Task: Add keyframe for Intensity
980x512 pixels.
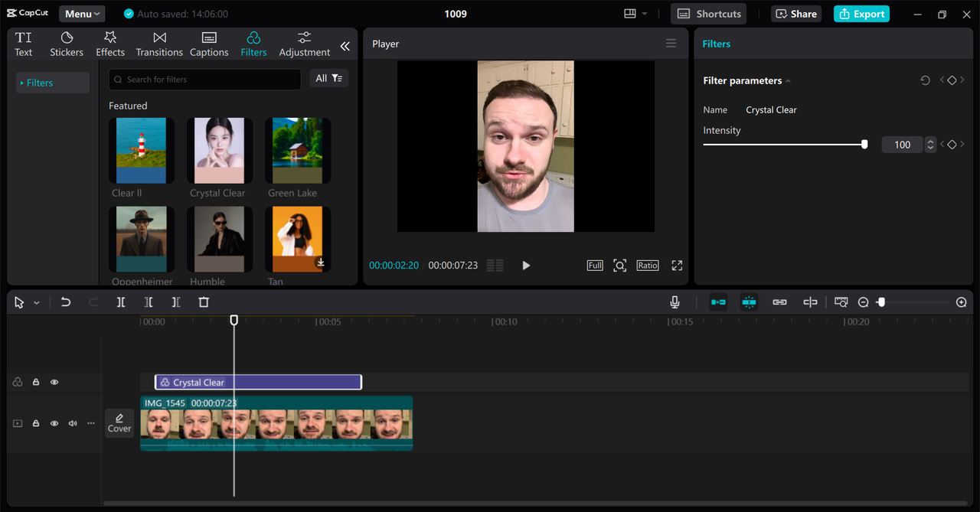Action: (952, 145)
